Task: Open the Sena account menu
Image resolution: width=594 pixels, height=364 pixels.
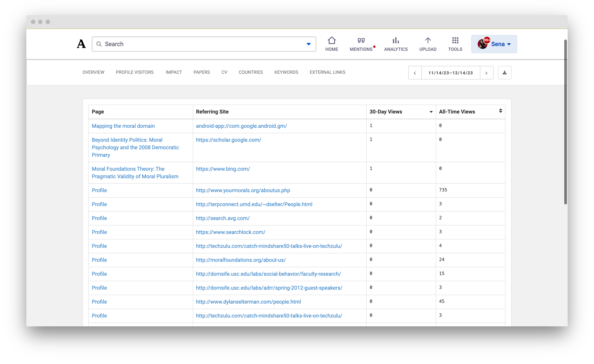Action: [x=494, y=44]
